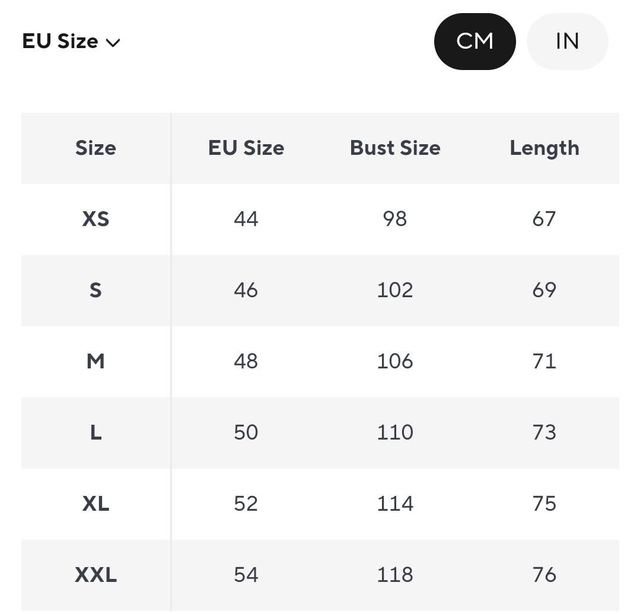
Task: Click length value 71
Action: [544, 361]
